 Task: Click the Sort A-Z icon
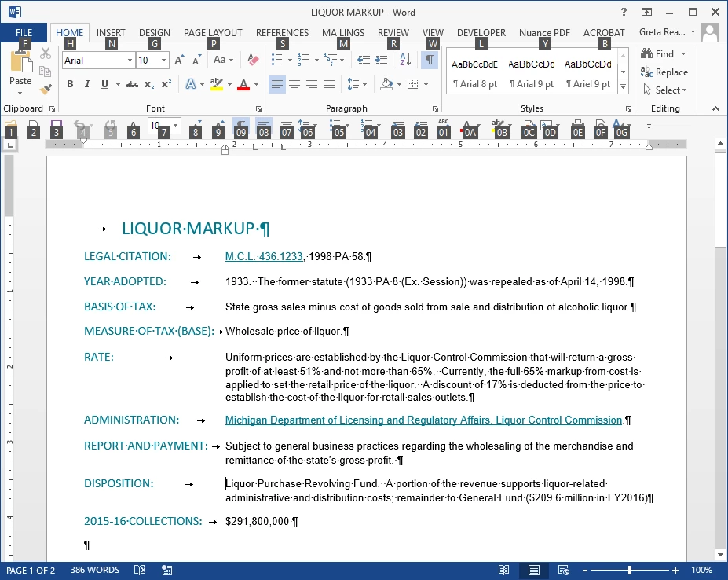click(x=405, y=60)
